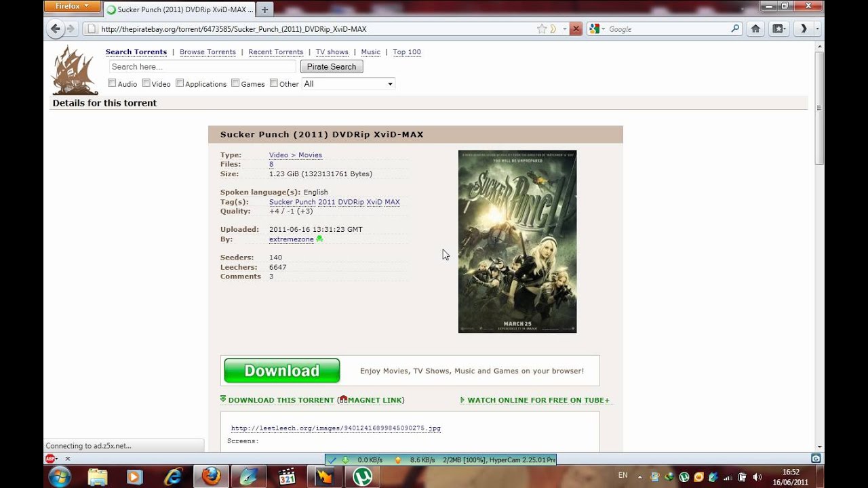This screenshot has width=868, height=488.
Task: Select the Sucker Punch browser tab
Action: coord(180,9)
